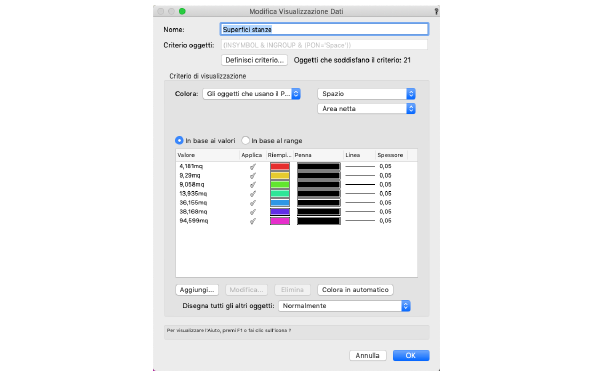This screenshot has width=593, height=377.
Task: Click the purple fill swatch for 38,168mq
Action: [x=280, y=212]
